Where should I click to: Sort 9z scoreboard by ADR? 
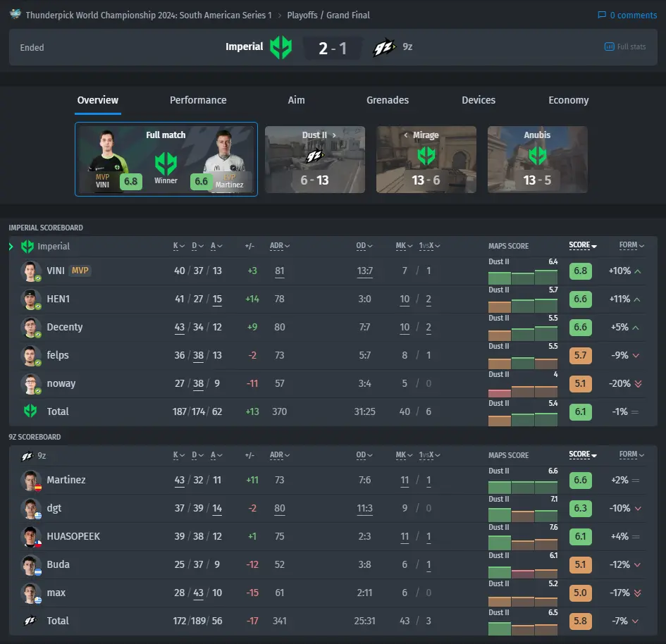pos(280,455)
